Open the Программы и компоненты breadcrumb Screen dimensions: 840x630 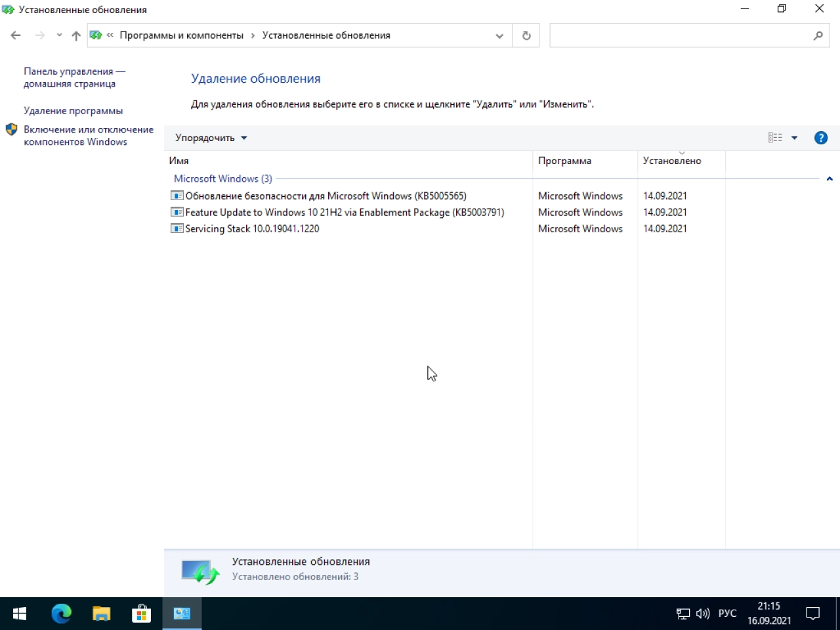pyautogui.click(x=181, y=35)
